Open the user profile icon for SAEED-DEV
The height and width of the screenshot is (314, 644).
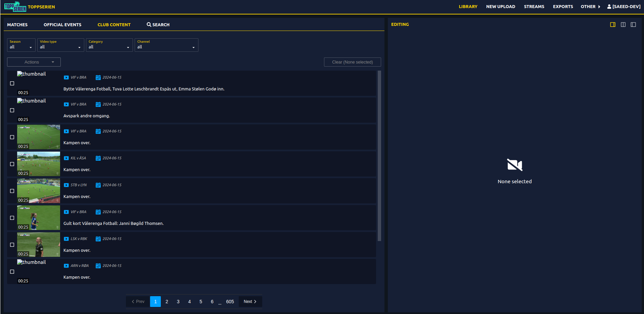pos(609,7)
